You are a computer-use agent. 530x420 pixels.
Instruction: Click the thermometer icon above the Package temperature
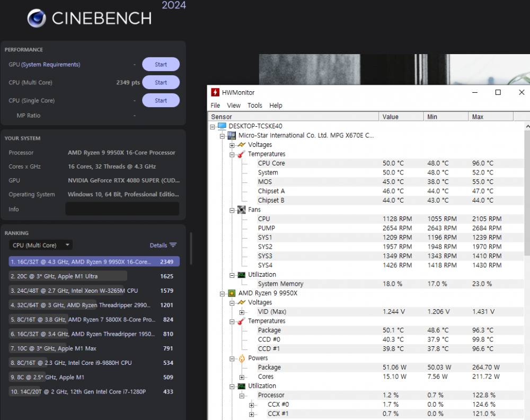pos(241,321)
